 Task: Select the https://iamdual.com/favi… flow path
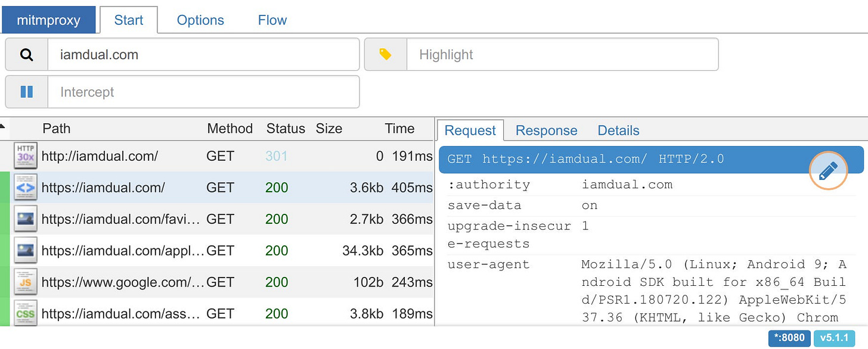click(122, 219)
